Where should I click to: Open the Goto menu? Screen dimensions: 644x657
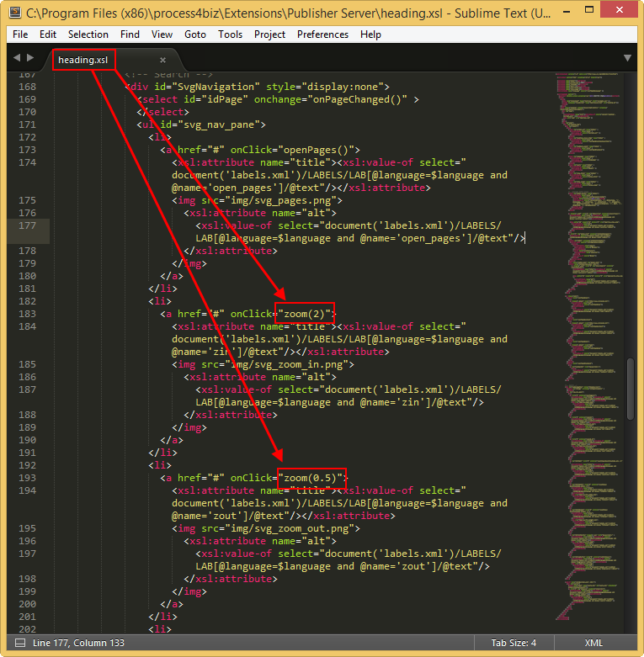(x=195, y=34)
